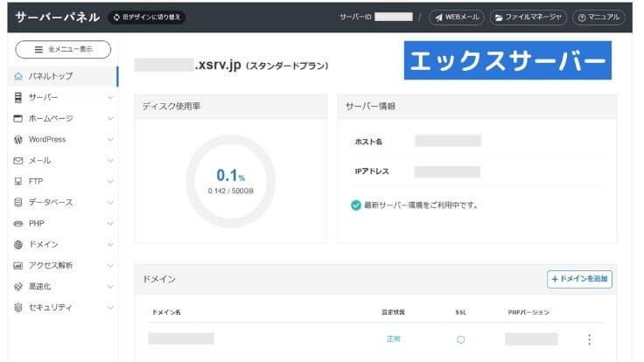Click the green checkmark server status icon
The width and height of the screenshot is (644, 362).
(356, 205)
